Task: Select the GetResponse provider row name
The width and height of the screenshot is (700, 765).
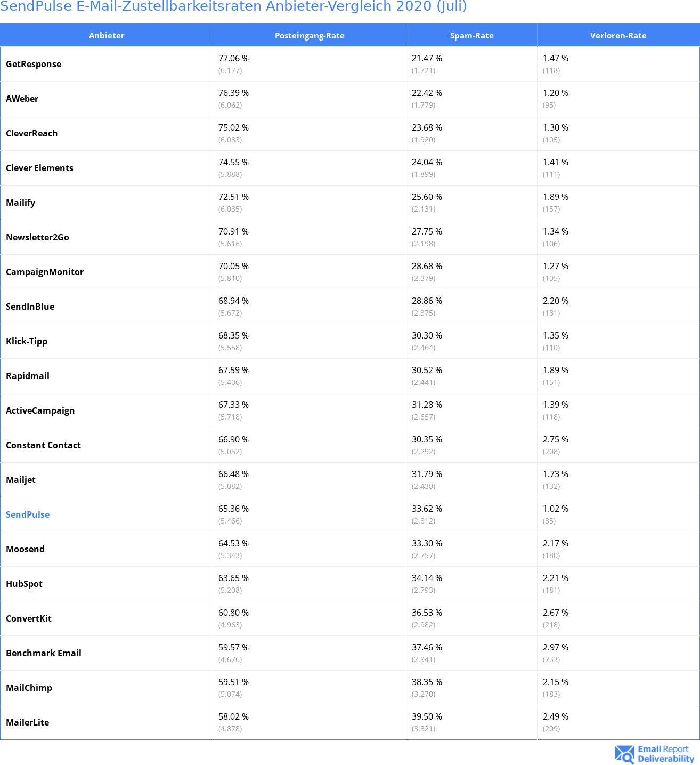Action: coord(34,64)
